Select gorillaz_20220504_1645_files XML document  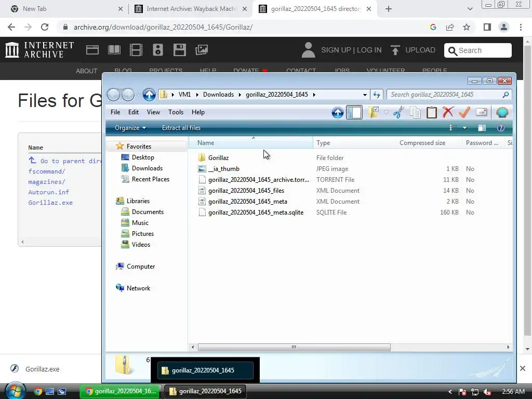(x=246, y=190)
